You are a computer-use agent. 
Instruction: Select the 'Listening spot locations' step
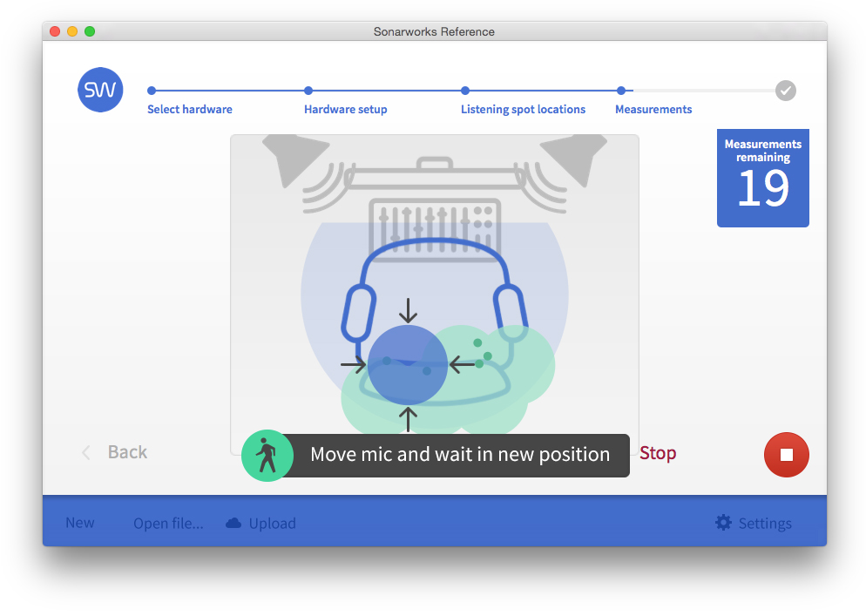[523, 110]
